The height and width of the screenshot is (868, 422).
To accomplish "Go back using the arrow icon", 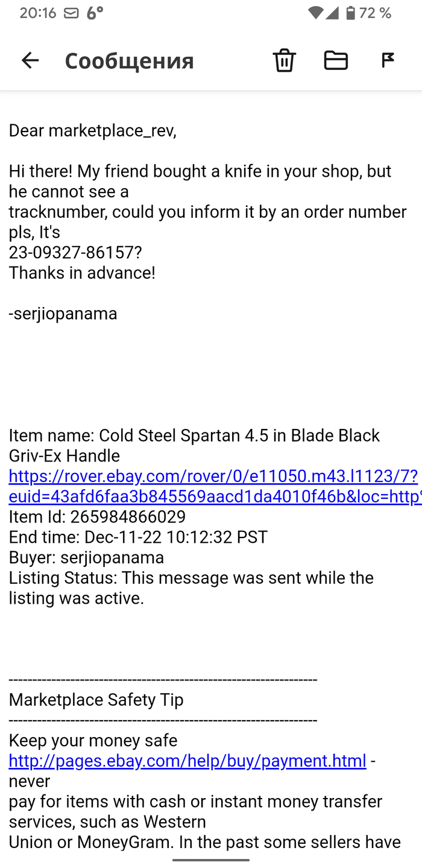I will pyautogui.click(x=30, y=60).
